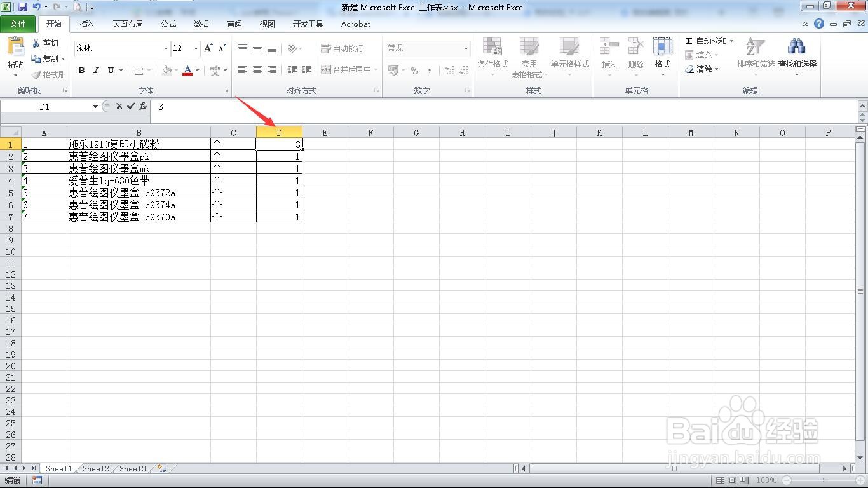Click the Save icon in quick access toolbar

coord(23,7)
